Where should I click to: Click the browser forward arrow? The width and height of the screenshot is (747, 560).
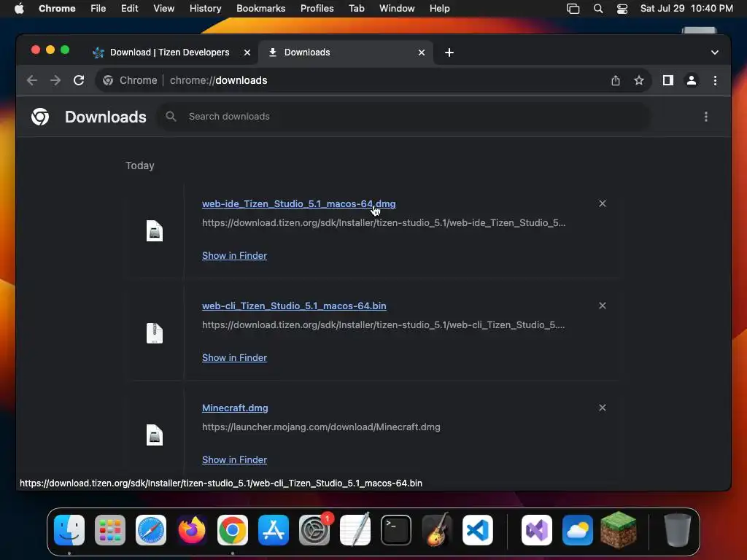[x=55, y=80]
